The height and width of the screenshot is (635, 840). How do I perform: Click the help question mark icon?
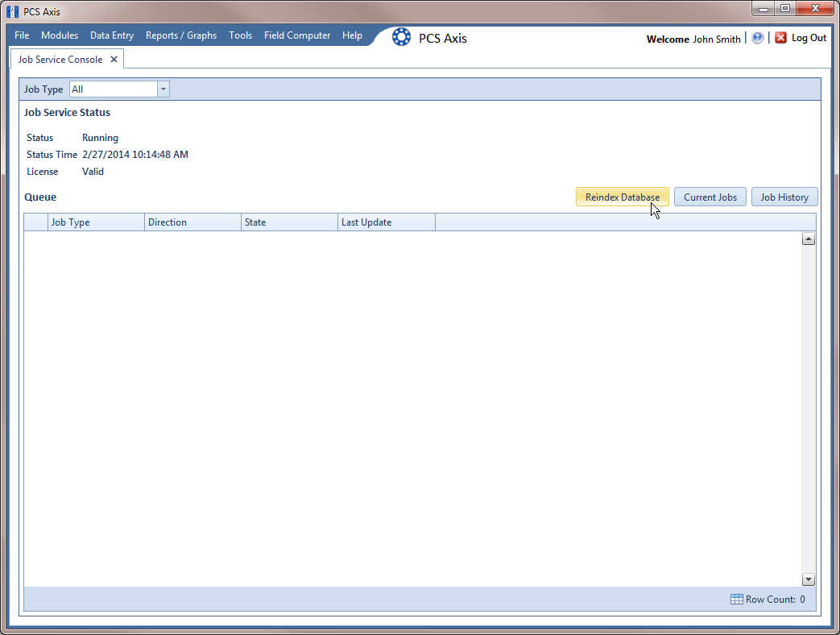(757, 38)
